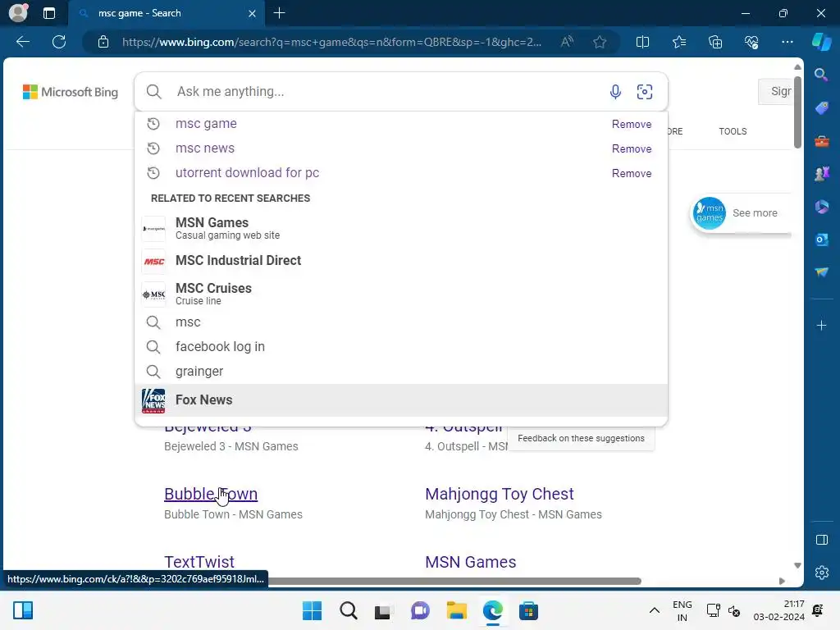Viewport: 840px width, 630px height.
Task: Search using an image icon
Action: [645, 92]
